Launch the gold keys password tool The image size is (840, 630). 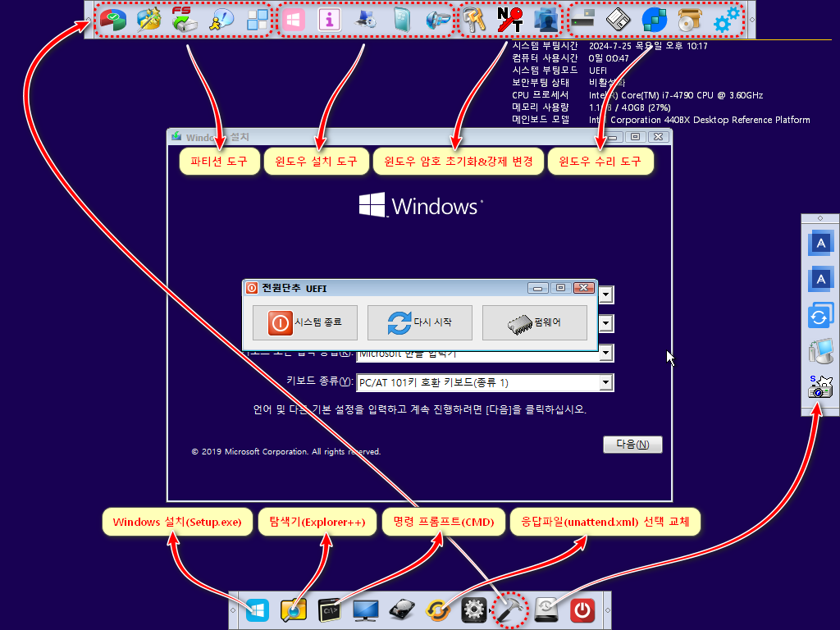[x=475, y=20]
